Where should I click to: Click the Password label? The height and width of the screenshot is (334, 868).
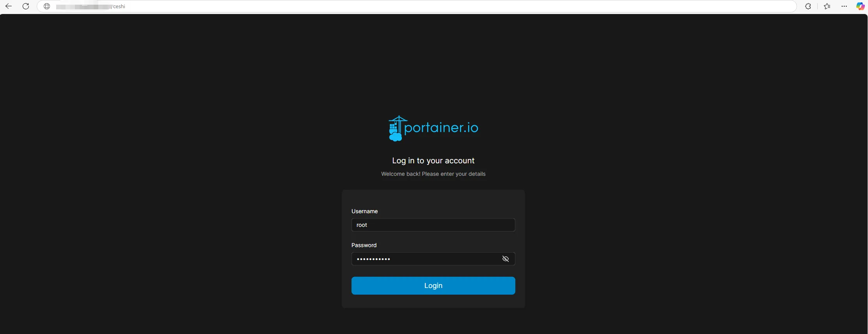(x=364, y=245)
